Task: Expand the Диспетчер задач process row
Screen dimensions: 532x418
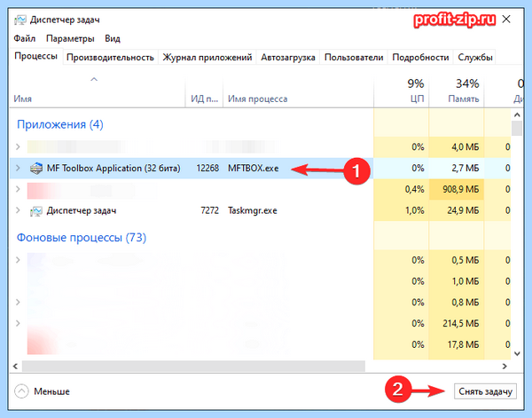Action: point(18,210)
